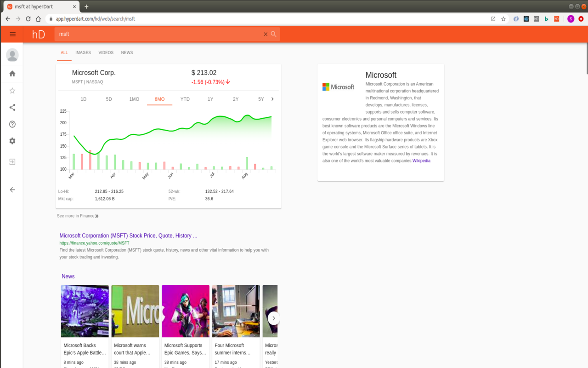Open news article Microsoft Backs Epic's Apple Battle
The image size is (588, 368).
(85, 349)
